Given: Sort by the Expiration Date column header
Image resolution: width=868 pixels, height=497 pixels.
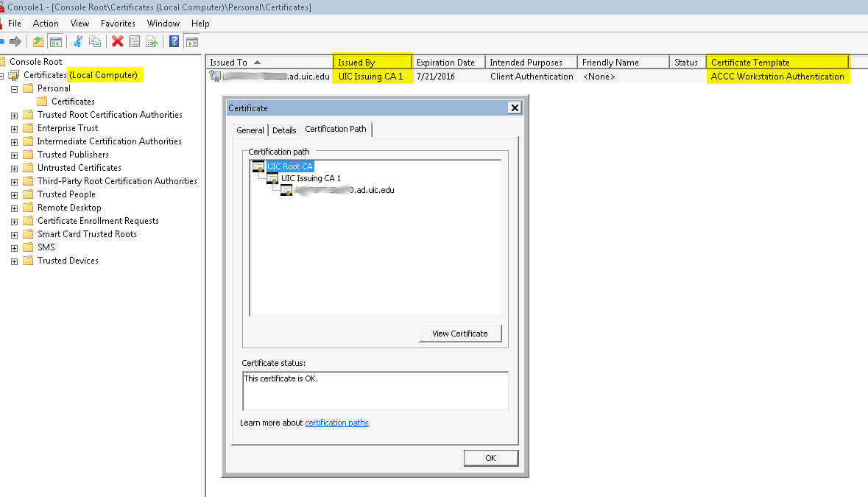Looking at the screenshot, I should coord(448,62).
